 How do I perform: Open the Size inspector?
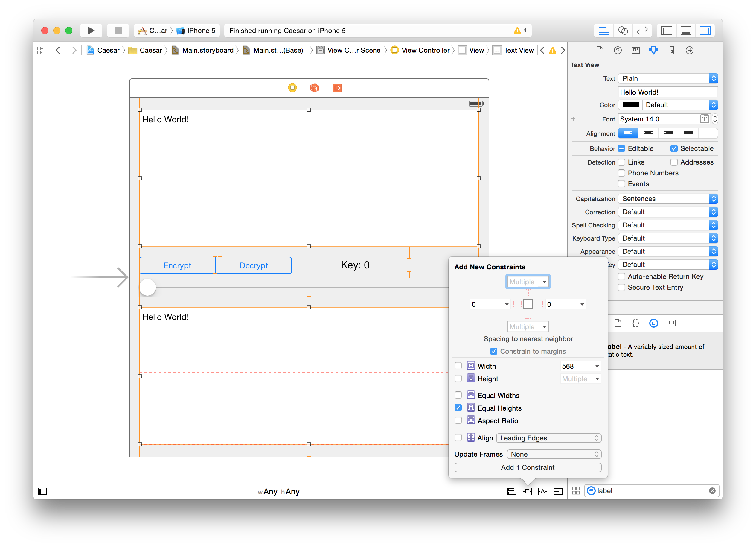click(672, 50)
